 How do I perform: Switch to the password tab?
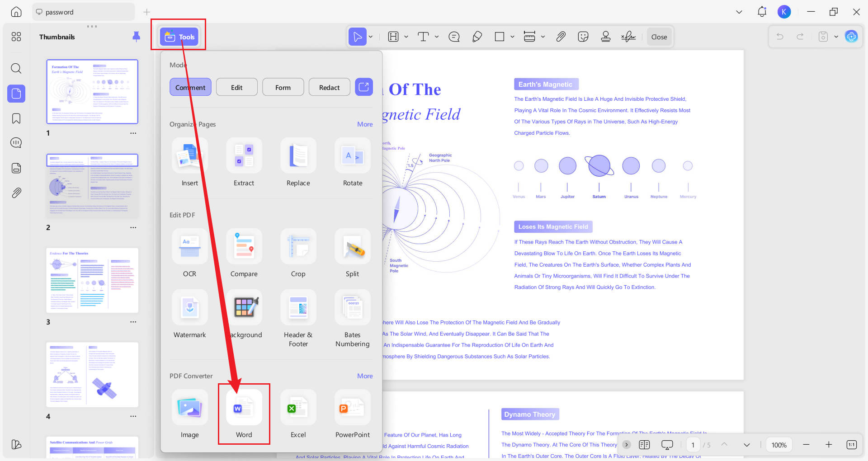pos(83,12)
